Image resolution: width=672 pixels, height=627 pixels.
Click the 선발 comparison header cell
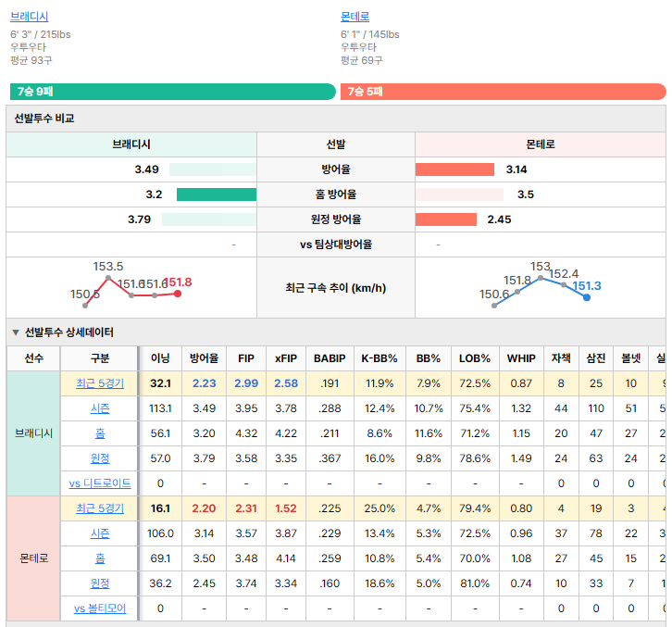(336, 144)
